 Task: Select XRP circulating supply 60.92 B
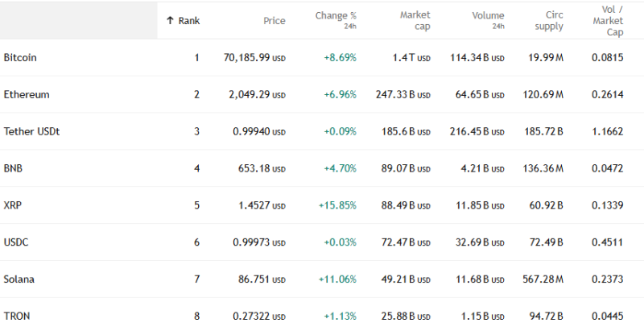[x=547, y=205]
